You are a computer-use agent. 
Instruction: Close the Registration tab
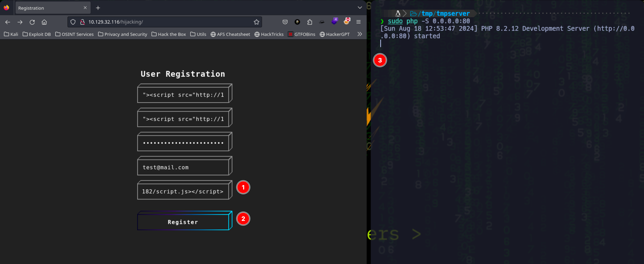tap(85, 8)
